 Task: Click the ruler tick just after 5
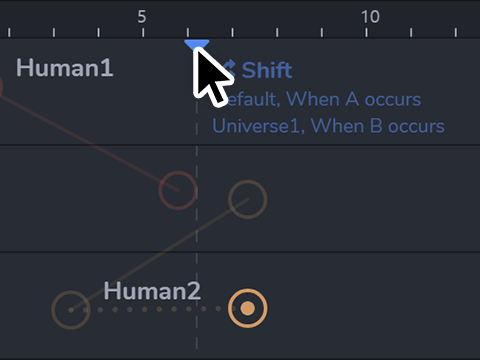pos(188,32)
